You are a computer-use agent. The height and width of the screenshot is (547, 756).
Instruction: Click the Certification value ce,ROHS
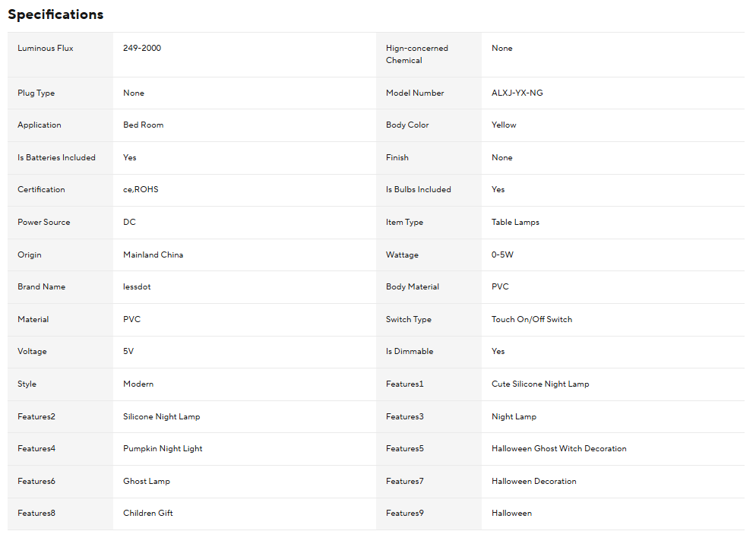coord(141,190)
